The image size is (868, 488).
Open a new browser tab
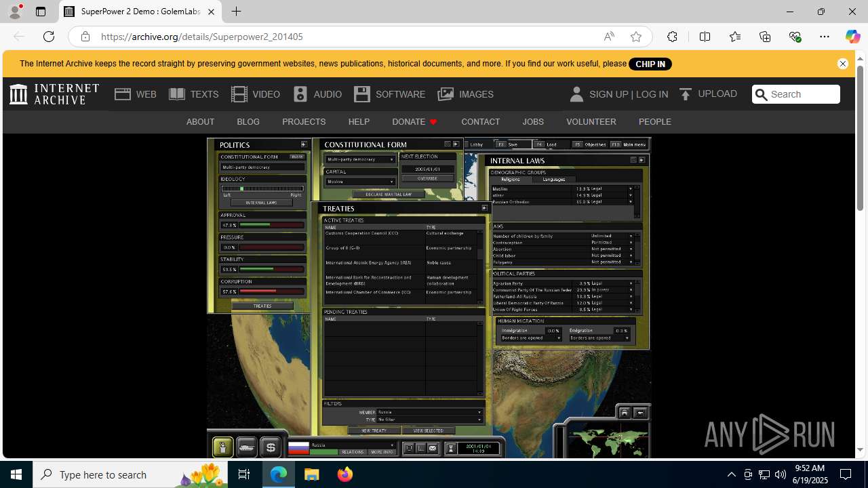point(237,12)
